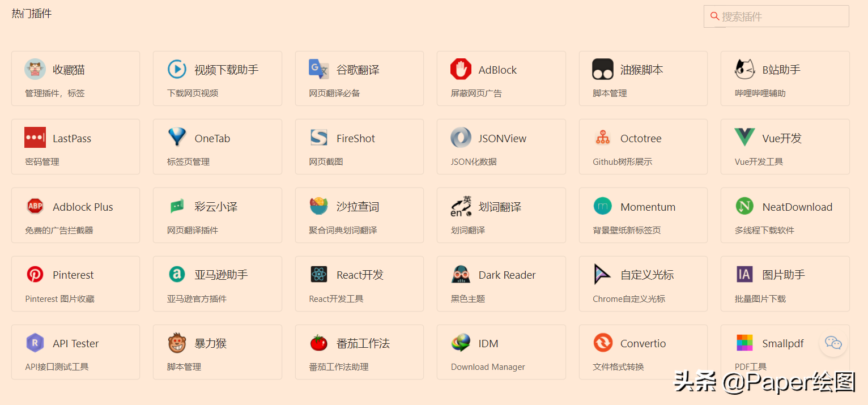This screenshot has width=868, height=405.
Task: Click the API Tester purple hexagon icon
Action: point(35,343)
